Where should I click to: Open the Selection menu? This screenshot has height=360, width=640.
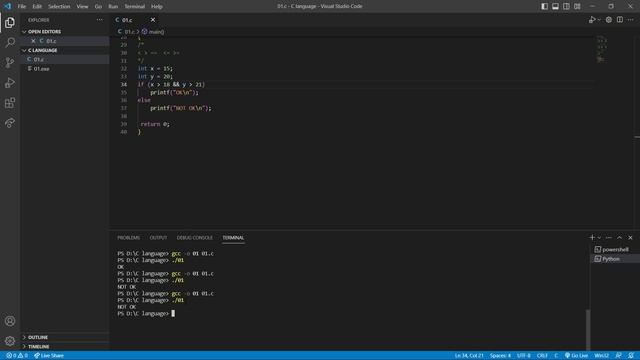click(x=59, y=6)
